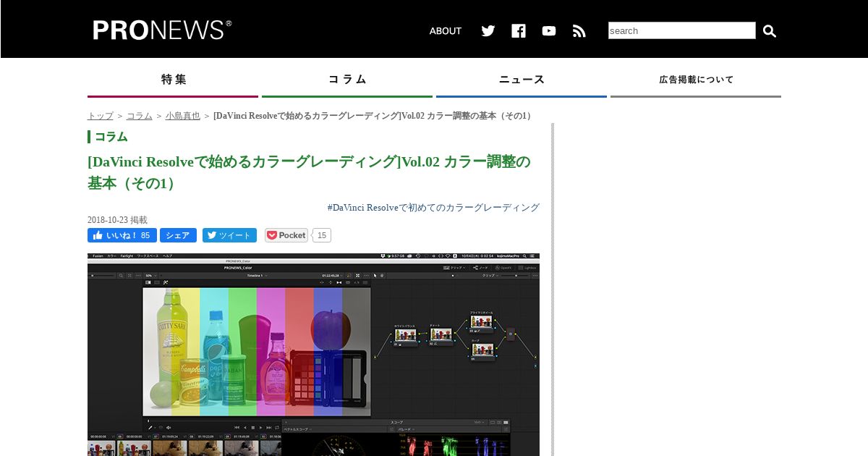Open the PRONEWS Twitter icon in header
This screenshot has height=456, width=868.
pyautogui.click(x=488, y=31)
